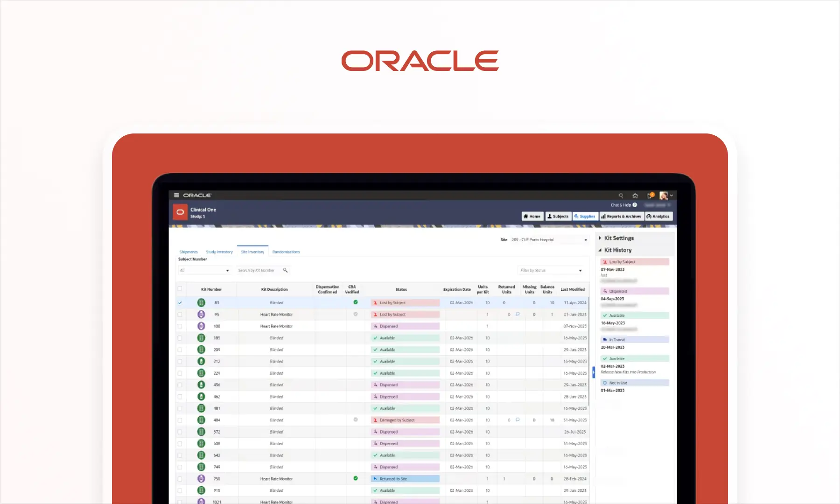Toggle the select-all checkbox in table header

(x=180, y=289)
